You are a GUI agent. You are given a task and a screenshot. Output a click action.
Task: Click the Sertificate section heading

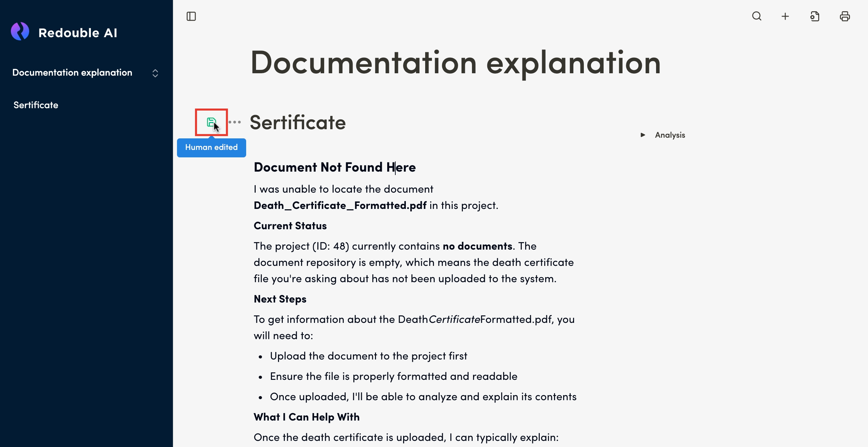(x=297, y=122)
